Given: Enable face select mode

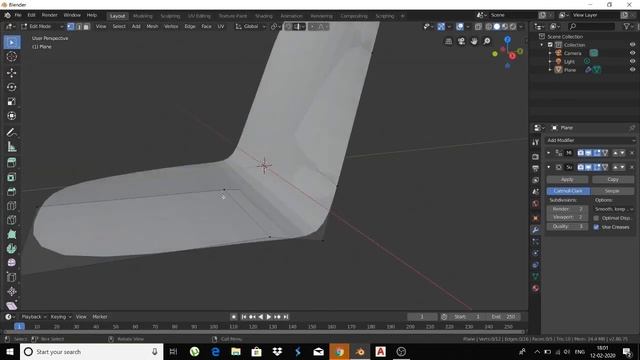Looking at the screenshot, I should click(x=86, y=27).
